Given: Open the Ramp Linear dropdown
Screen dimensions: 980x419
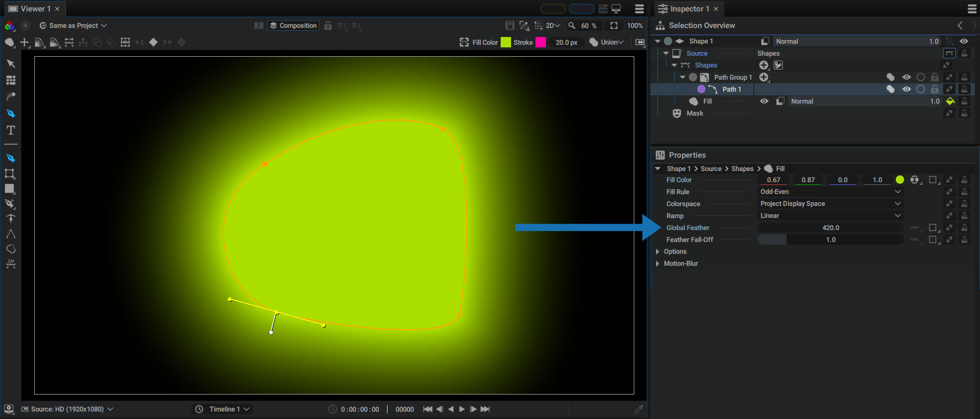Looking at the screenshot, I should pyautogui.click(x=830, y=215).
